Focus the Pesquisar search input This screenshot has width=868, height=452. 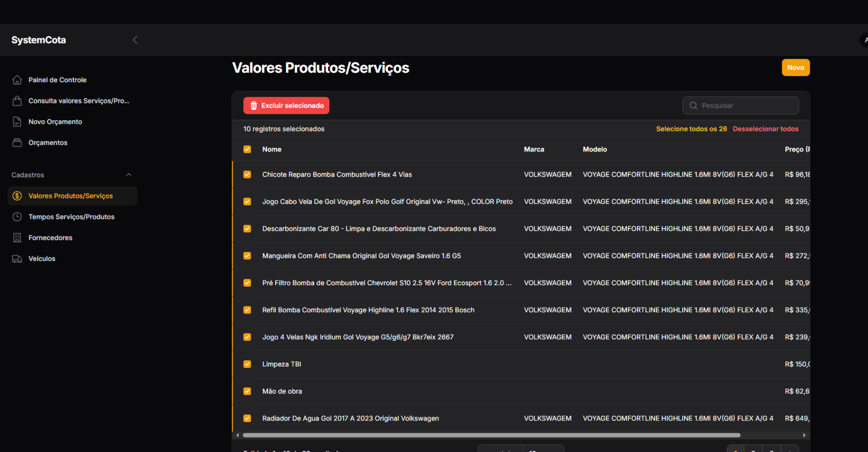741,105
